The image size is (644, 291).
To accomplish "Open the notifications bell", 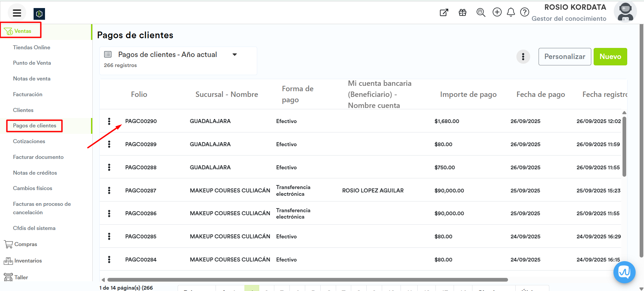I will click(x=511, y=12).
